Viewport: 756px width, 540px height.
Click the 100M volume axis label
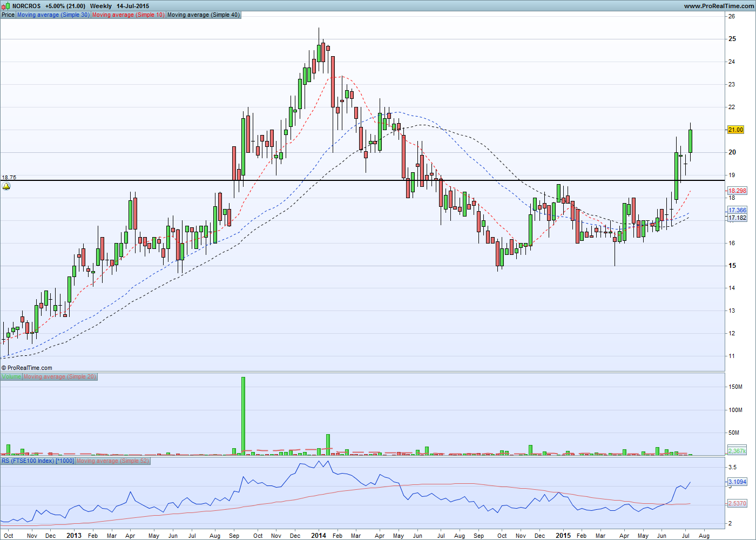[735, 410]
